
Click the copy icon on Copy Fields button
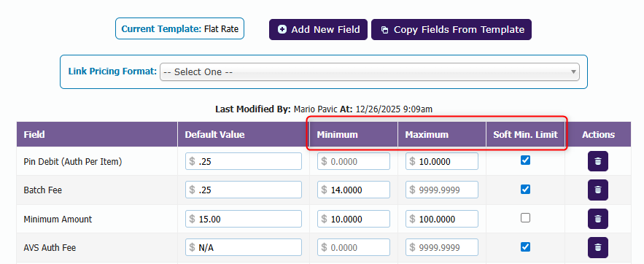click(x=384, y=30)
